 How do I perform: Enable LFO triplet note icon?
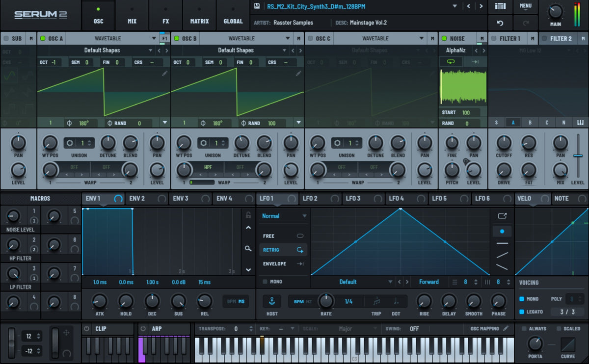pyautogui.click(x=376, y=301)
